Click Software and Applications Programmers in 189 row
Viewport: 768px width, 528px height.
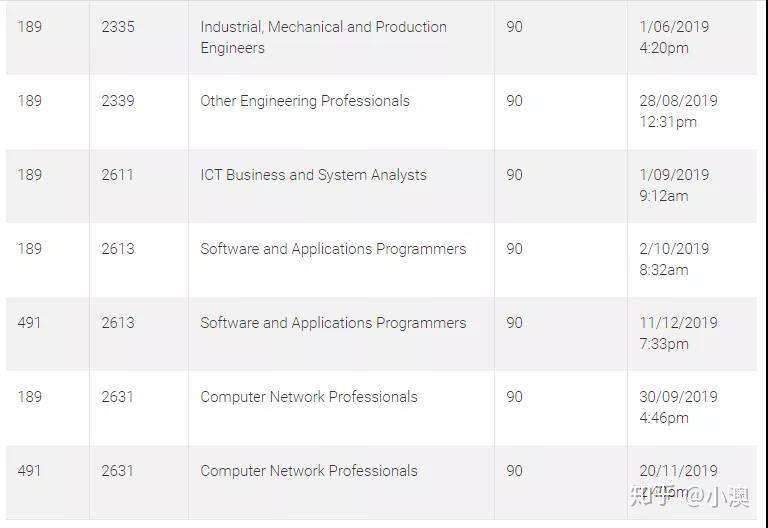(x=333, y=249)
